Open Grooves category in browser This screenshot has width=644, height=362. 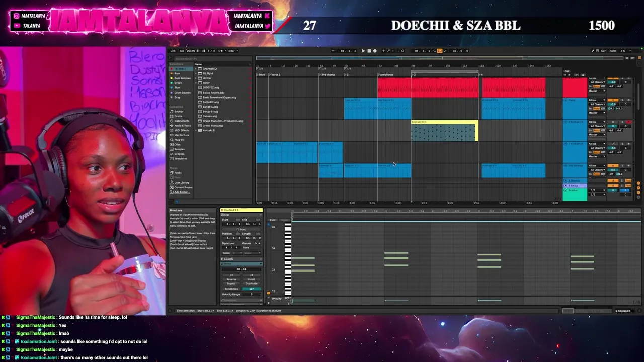point(179,154)
